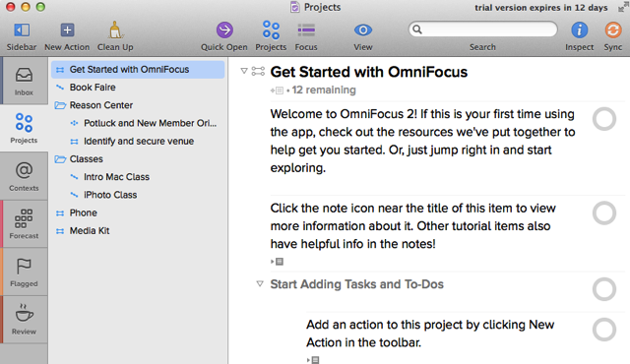Viewport: 630px width, 364px height.
Task: Click Potluck single-actions project icon
Action: [x=74, y=123]
